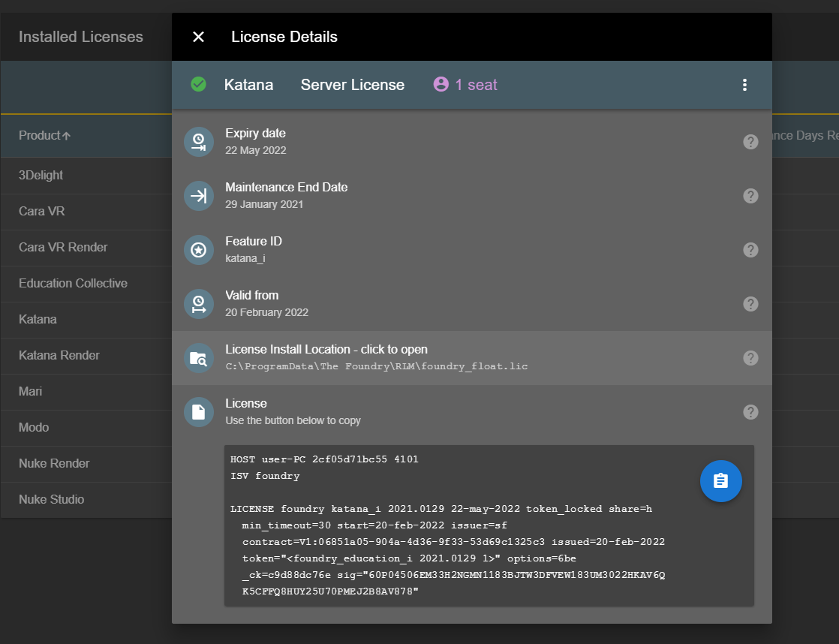The image size is (839, 644).
Task: Open the foundry_float.lic install location path
Action: coord(376,367)
